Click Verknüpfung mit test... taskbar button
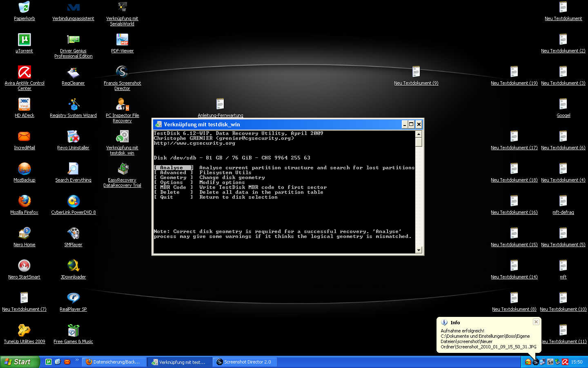 [180, 362]
